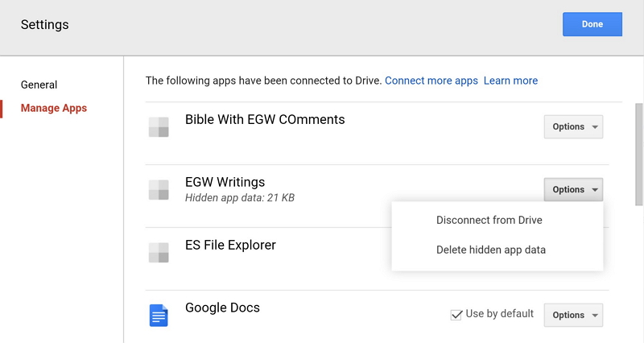
Task: Click the Bible With EGW COmments app icon
Action: coord(159,127)
